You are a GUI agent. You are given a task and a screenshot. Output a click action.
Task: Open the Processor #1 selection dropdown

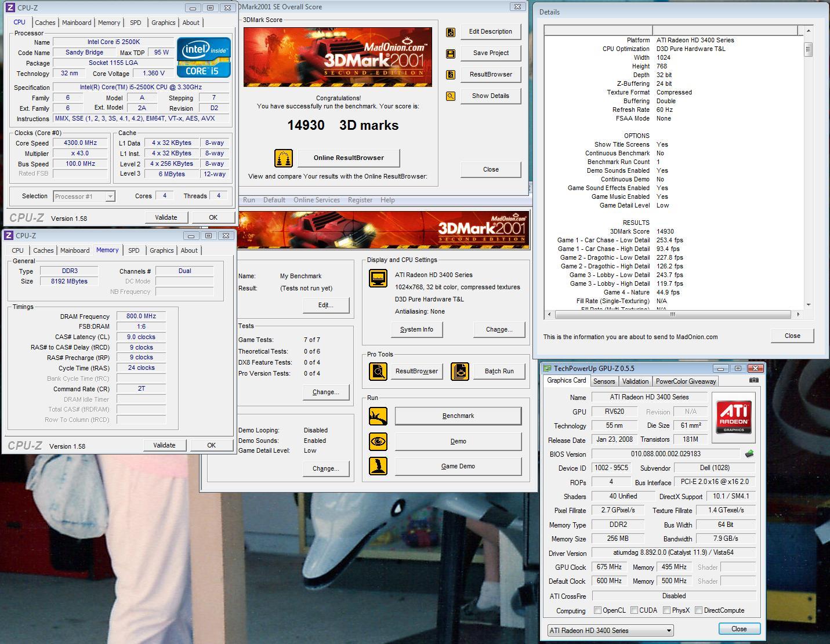coord(84,197)
